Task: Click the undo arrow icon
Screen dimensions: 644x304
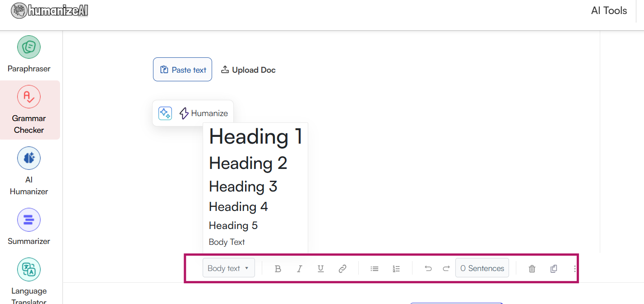Action: (x=428, y=269)
